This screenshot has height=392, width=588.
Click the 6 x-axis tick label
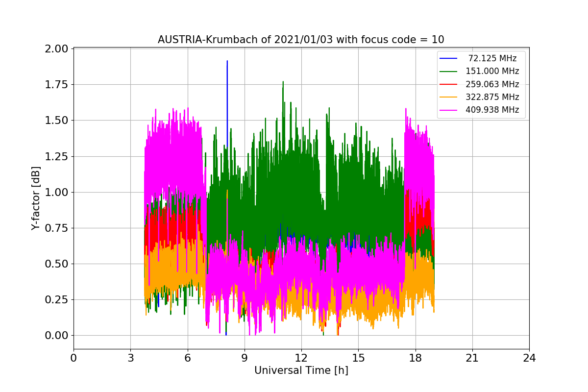187,358
